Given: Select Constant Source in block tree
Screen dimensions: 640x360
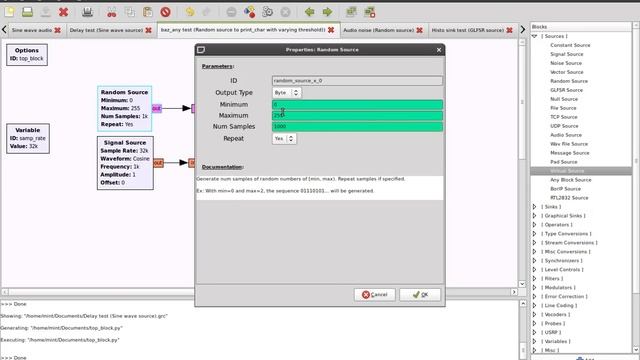Looking at the screenshot, I should click(570, 45).
